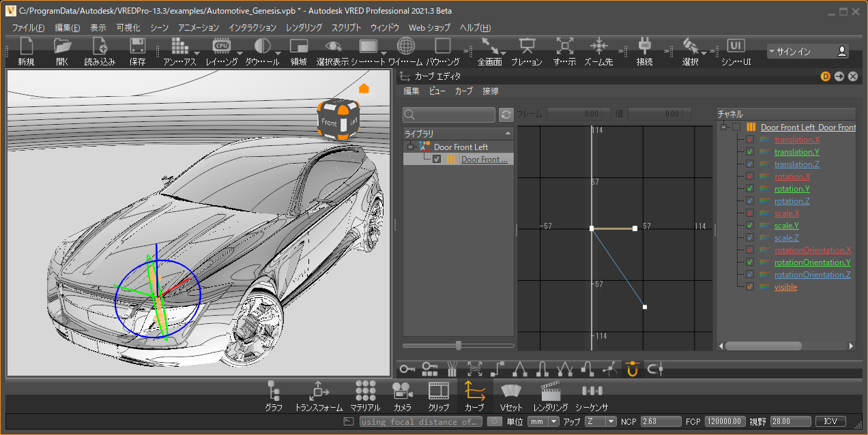868x435 pixels.
Task: Toggle the visible channel checkbox
Action: (x=750, y=287)
